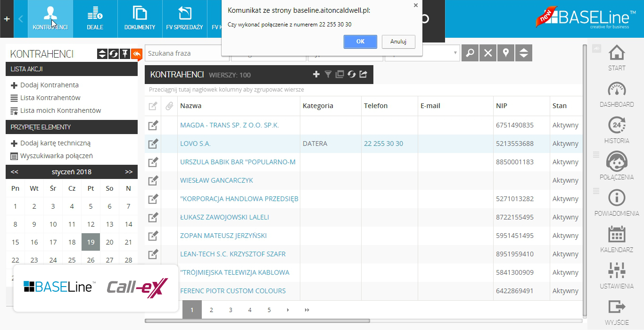
Task: Open Kalendarz icon in right sidebar
Action: tap(616, 239)
